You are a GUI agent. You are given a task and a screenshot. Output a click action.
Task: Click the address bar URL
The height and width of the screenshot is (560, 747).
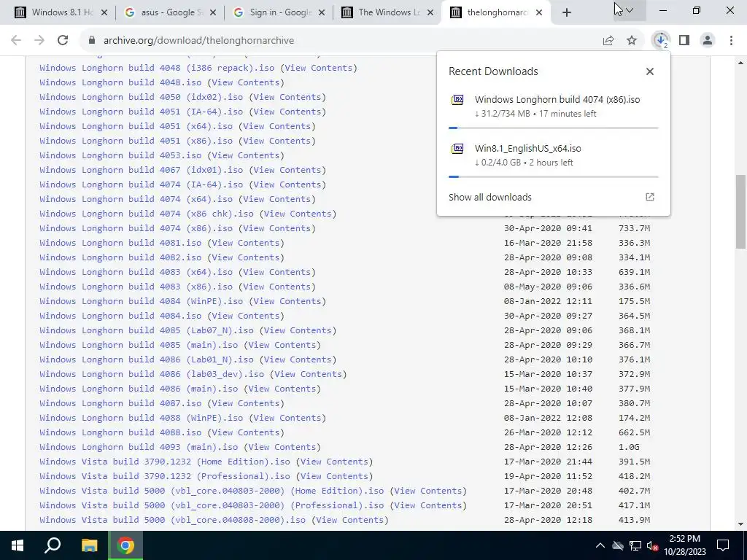tap(198, 41)
